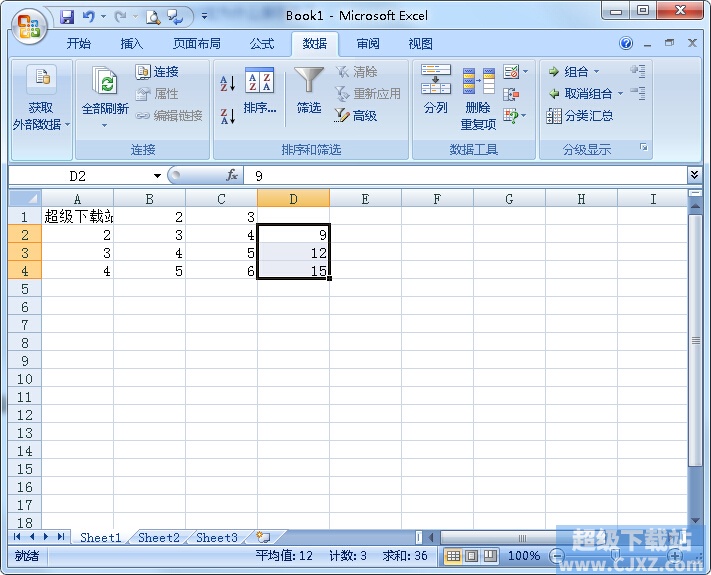Select cell D3 containing 12

[293, 253]
